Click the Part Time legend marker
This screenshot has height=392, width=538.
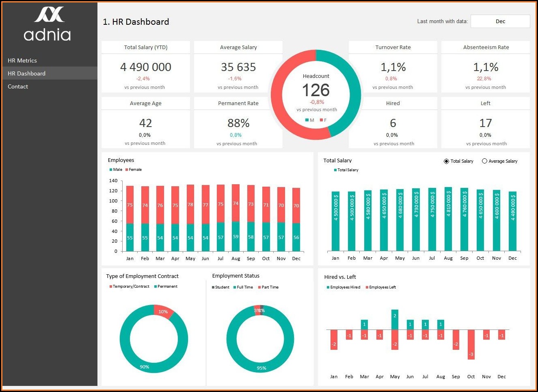pos(259,287)
